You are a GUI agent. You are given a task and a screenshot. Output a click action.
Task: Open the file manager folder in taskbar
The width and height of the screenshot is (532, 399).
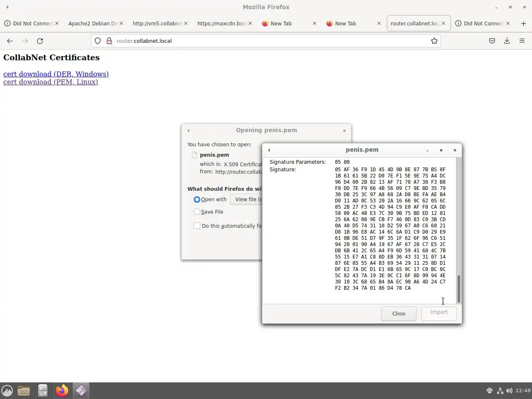[x=24, y=391]
